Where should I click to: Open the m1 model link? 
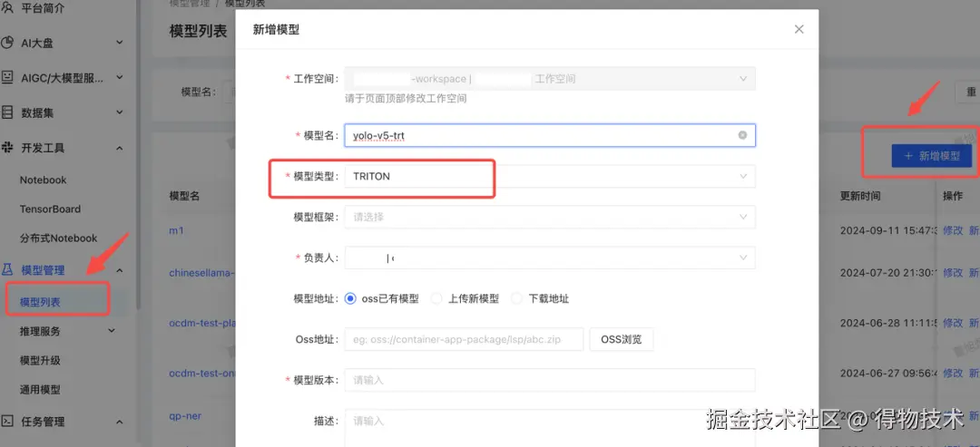point(176,230)
